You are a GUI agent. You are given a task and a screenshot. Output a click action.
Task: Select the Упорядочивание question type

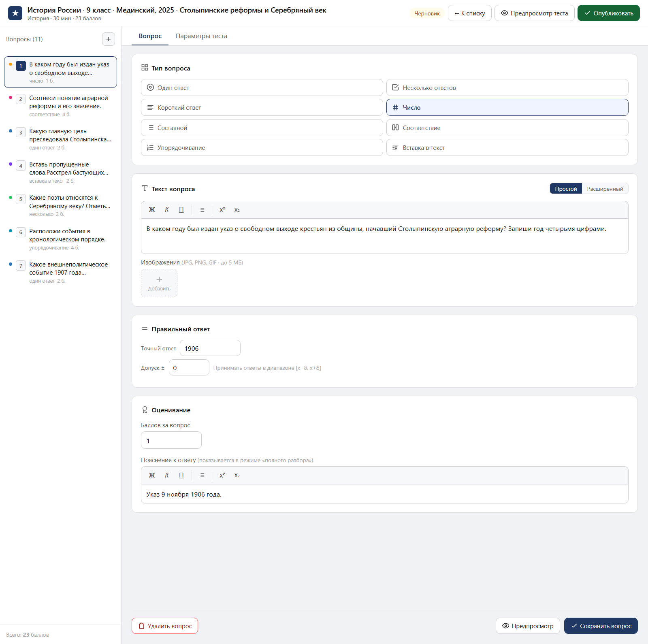pos(262,147)
